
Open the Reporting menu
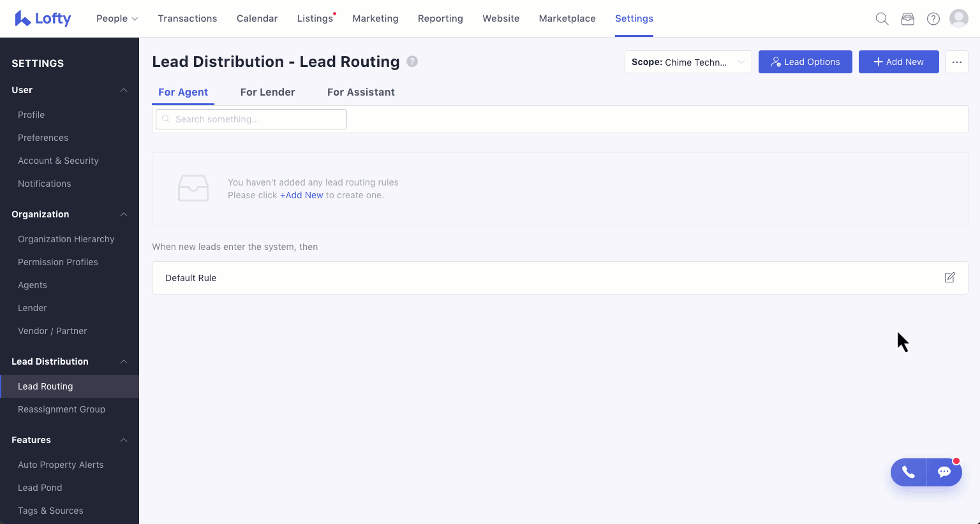pyautogui.click(x=440, y=18)
